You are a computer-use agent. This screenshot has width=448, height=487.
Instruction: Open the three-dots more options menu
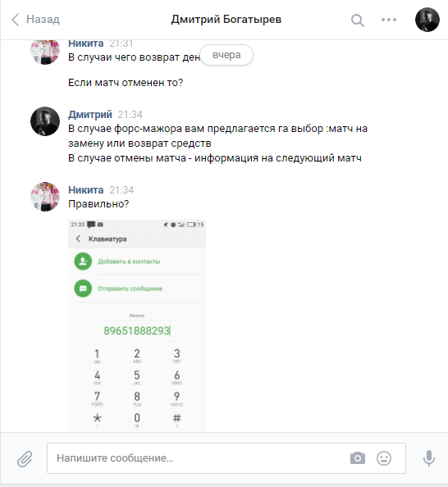point(389,20)
